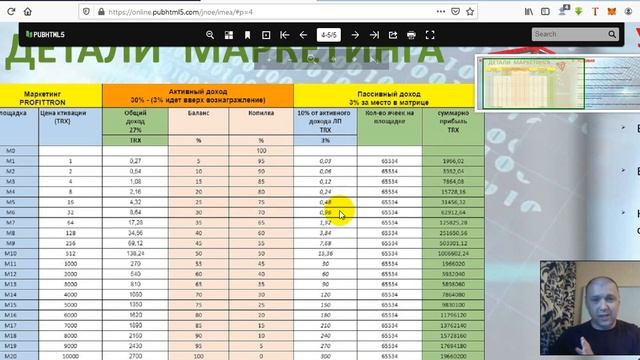Click activation price 10000 in row M20
The width and height of the screenshot is (640, 360).
pos(70,356)
